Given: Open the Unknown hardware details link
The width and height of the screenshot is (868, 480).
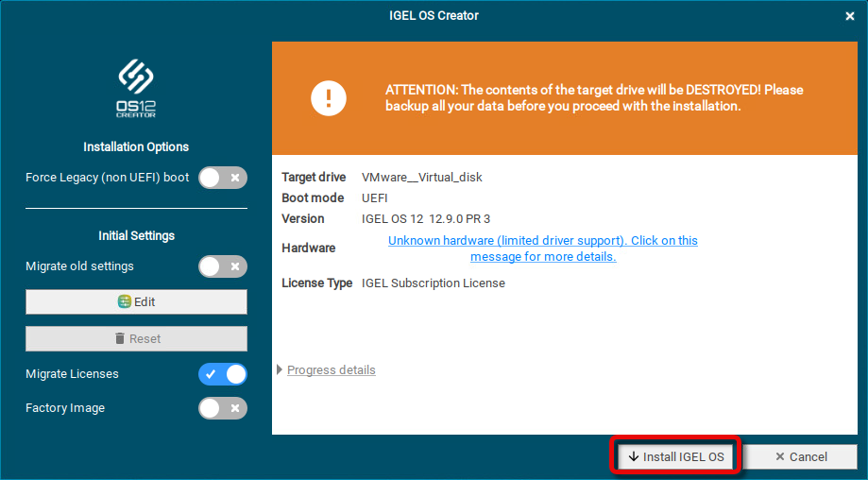Looking at the screenshot, I should pos(543,249).
